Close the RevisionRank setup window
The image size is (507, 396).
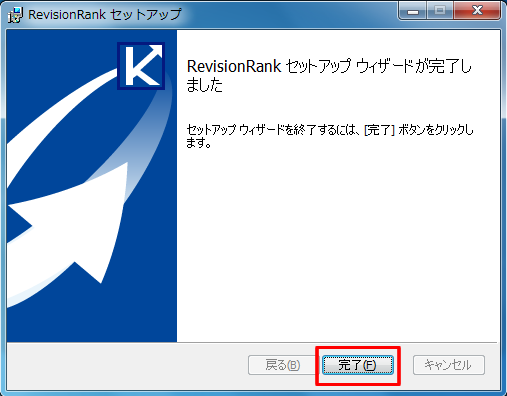pos(477,11)
